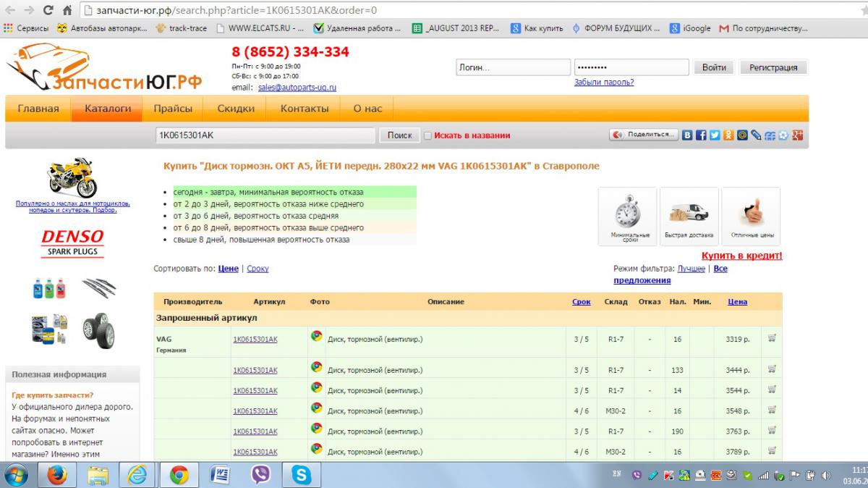This screenshot has height=488, width=868.
Task: Click the Регистрация button
Action: coord(773,67)
